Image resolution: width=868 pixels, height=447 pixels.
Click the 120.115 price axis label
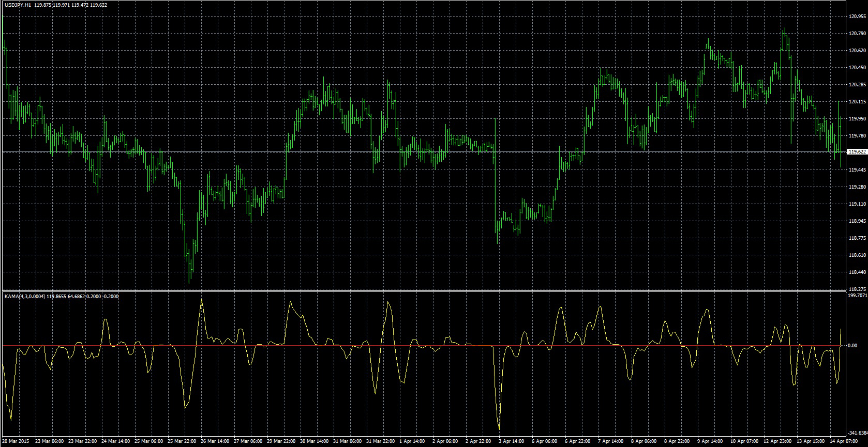(x=857, y=102)
